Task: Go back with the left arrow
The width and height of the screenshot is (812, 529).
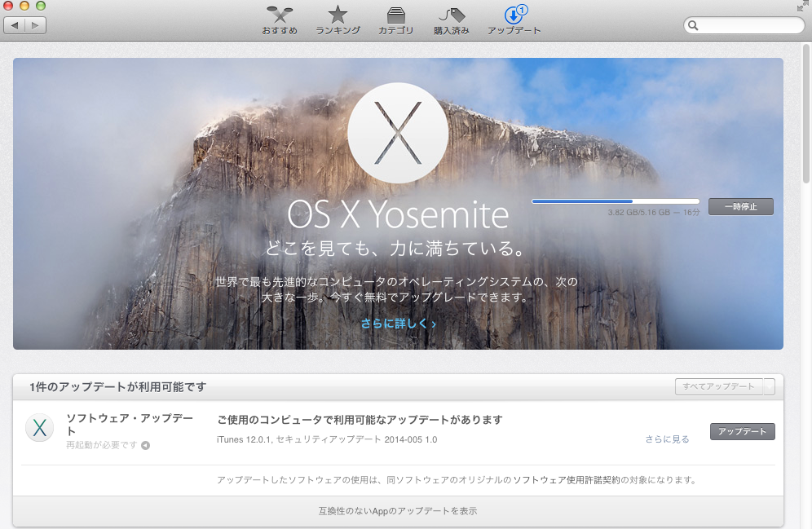Action: tap(15, 24)
